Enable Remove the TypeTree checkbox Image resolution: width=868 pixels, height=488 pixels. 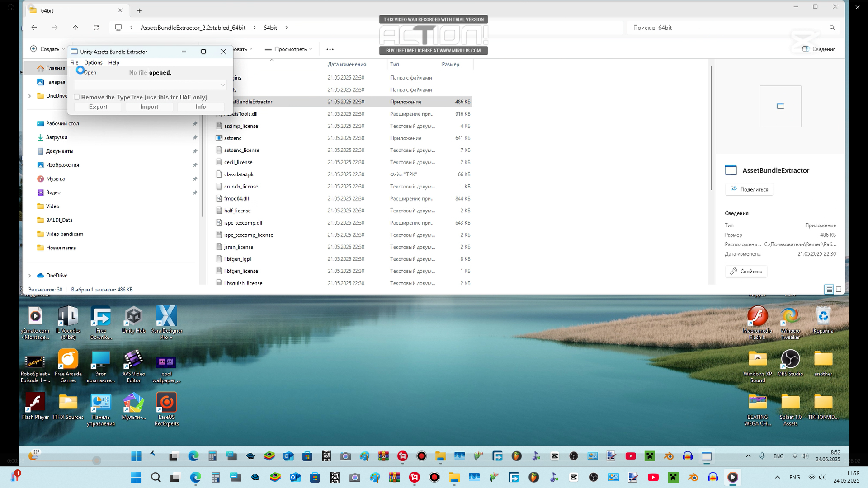77,97
